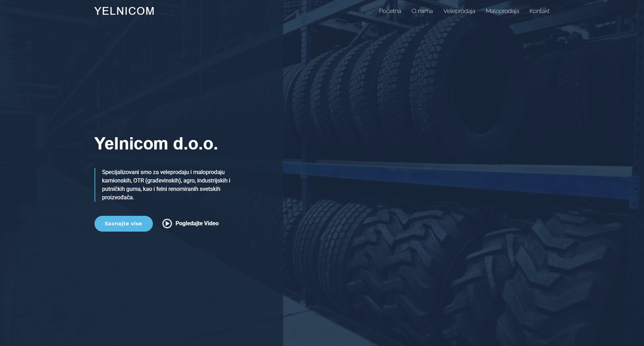Click the Pogledajte Video text link
The height and width of the screenshot is (346, 644).
[x=197, y=224]
